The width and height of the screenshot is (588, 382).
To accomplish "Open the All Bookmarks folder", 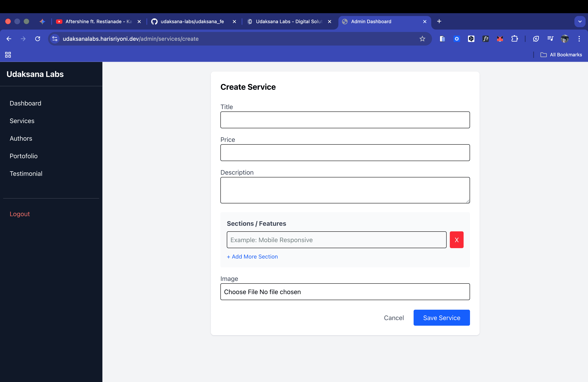I will (561, 55).
